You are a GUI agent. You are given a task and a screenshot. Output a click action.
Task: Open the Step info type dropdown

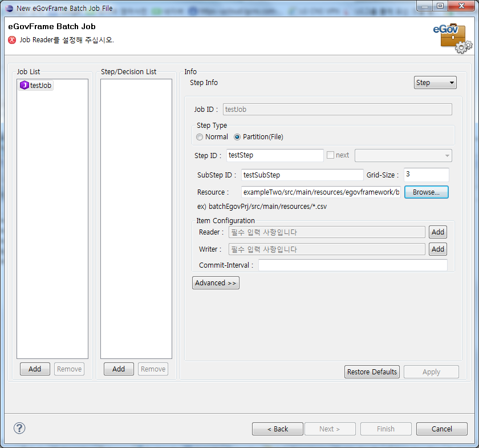point(435,83)
